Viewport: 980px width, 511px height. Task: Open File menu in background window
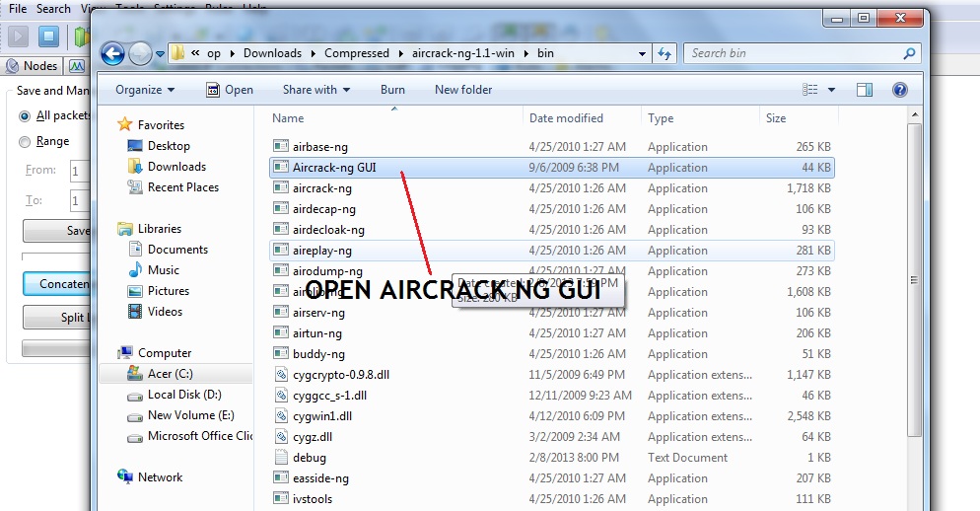click(18, 9)
